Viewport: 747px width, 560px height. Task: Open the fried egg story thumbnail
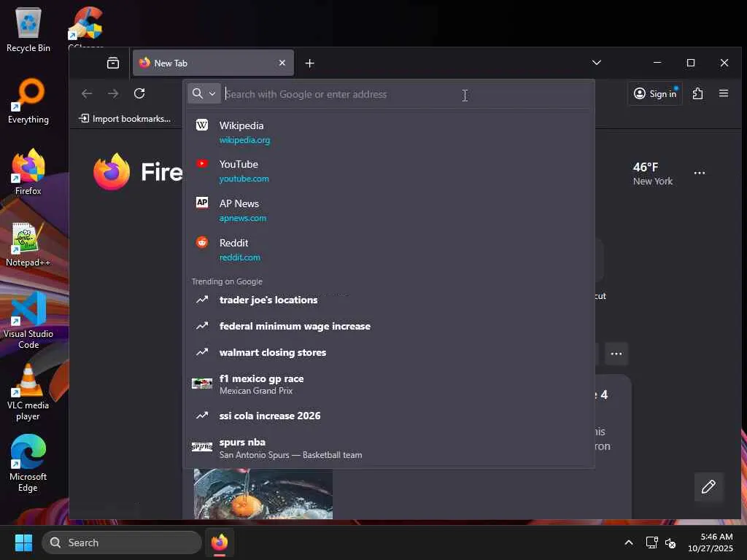(x=263, y=494)
